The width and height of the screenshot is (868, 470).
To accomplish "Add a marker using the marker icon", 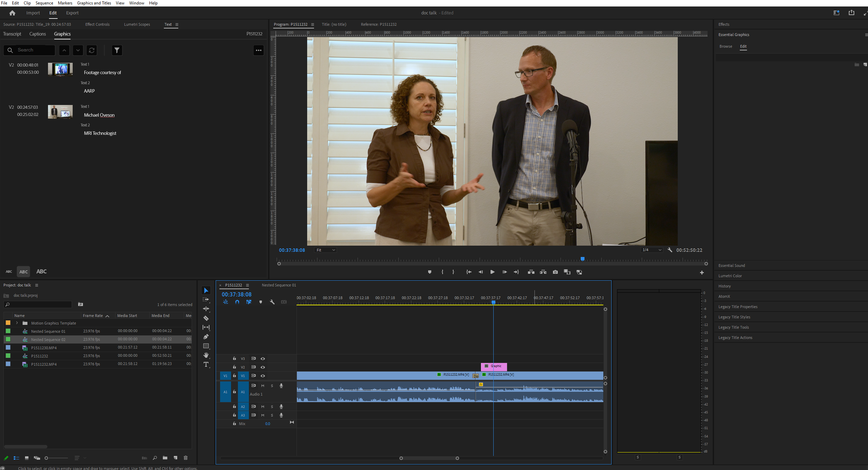I will [x=261, y=302].
